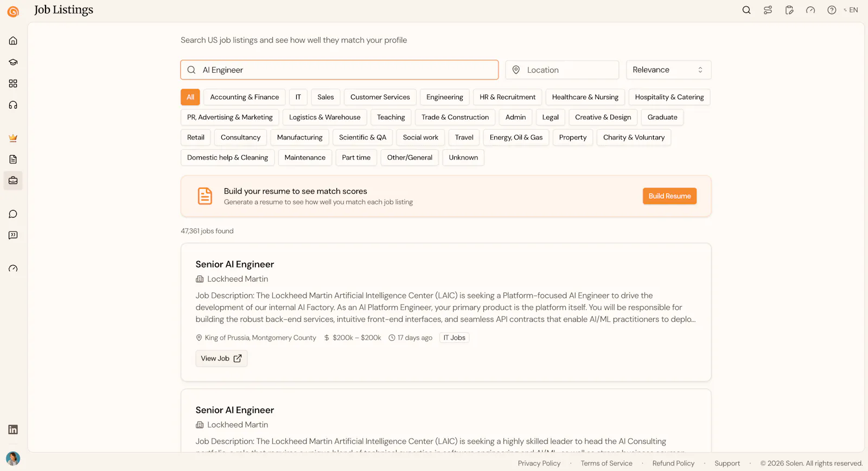
Task: Open the help question mark icon
Action: [x=832, y=10]
